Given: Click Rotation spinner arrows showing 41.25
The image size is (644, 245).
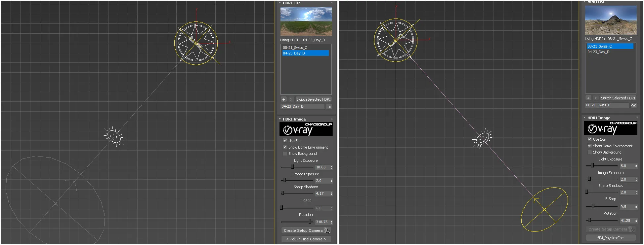Looking at the screenshot, I should (636, 221).
